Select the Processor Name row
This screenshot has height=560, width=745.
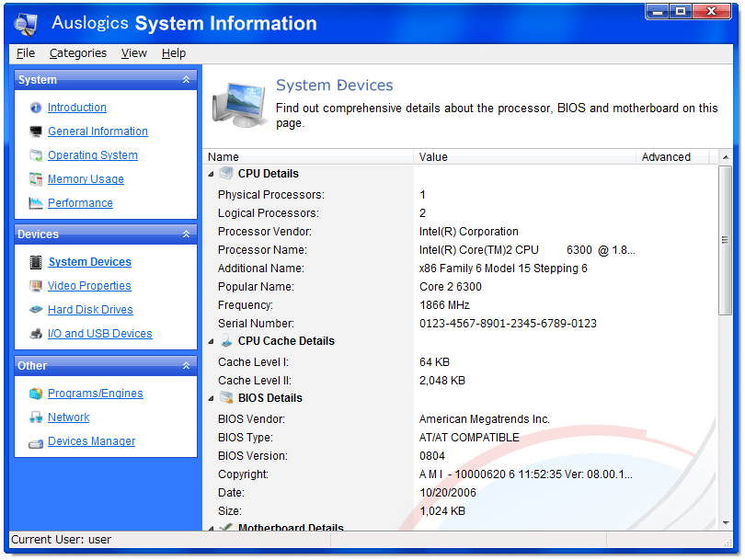click(x=460, y=250)
